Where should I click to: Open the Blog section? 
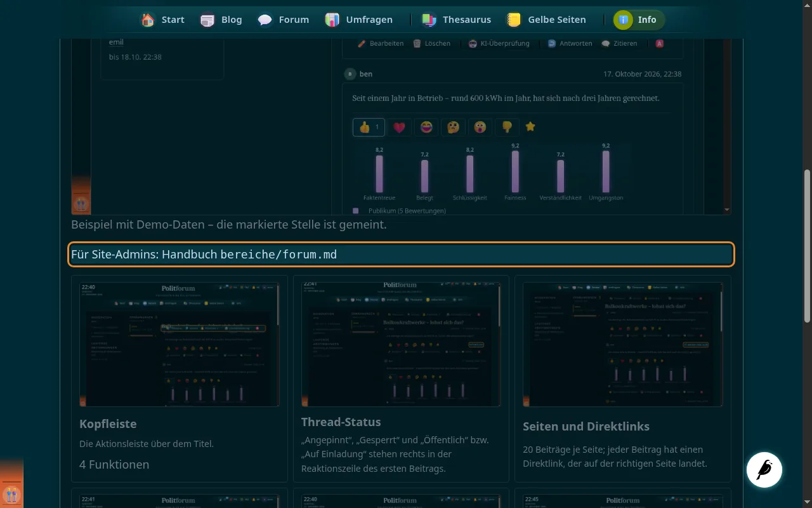click(x=221, y=20)
